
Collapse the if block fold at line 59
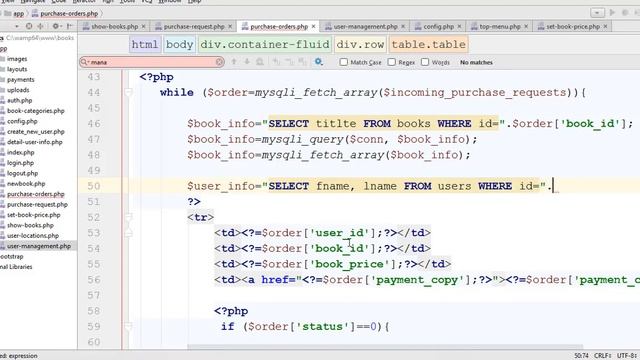click(128, 327)
